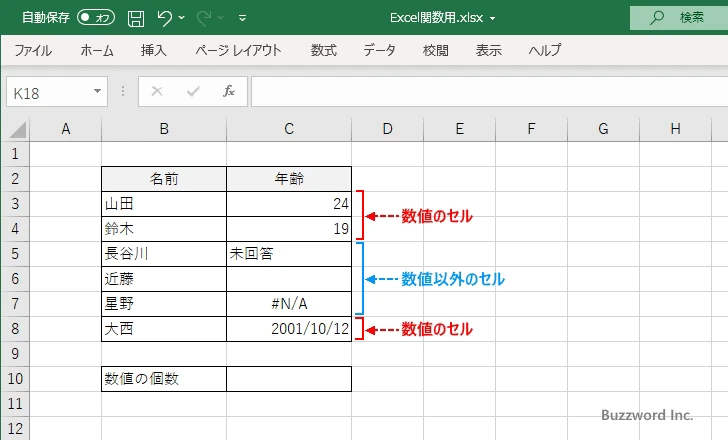Select column F header
Screen dimensions: 728x440
(x=532, y=129)
